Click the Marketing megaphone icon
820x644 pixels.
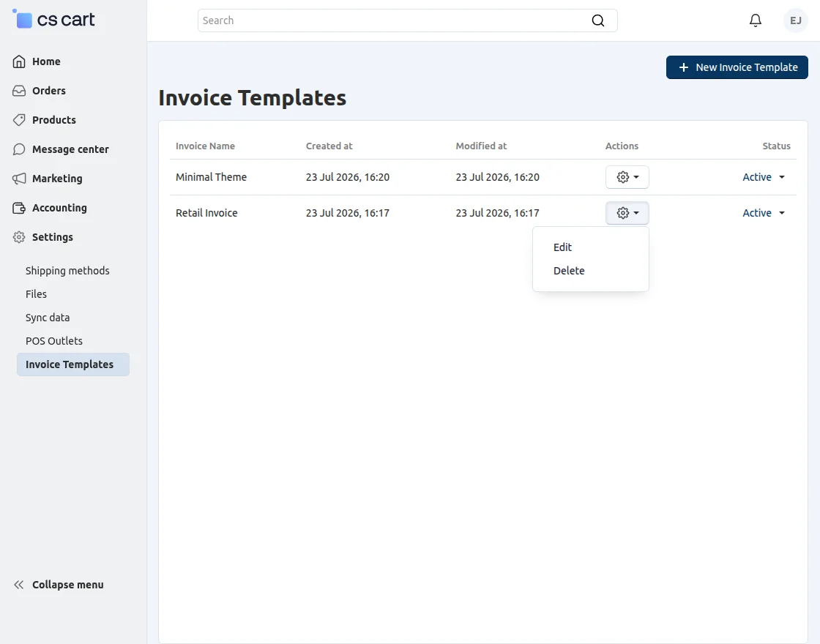click(x=19, y=179)
